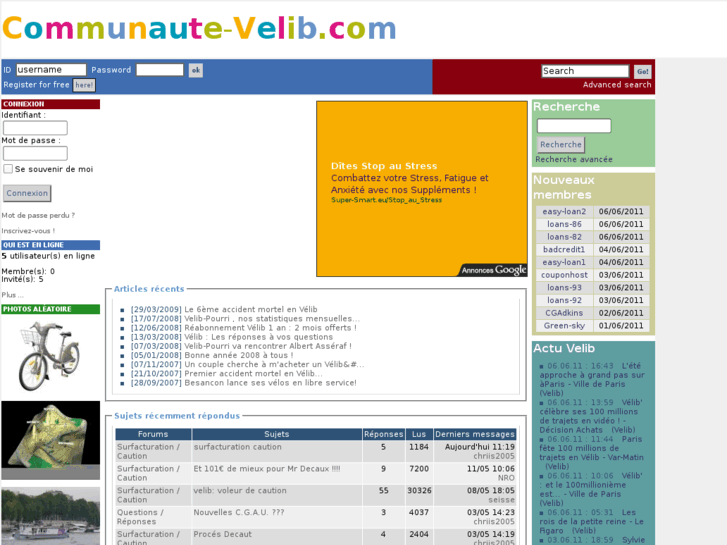Open news 'Vélib' : et le 100millionième est...'
727x545 pixels.
click(591, 489)
